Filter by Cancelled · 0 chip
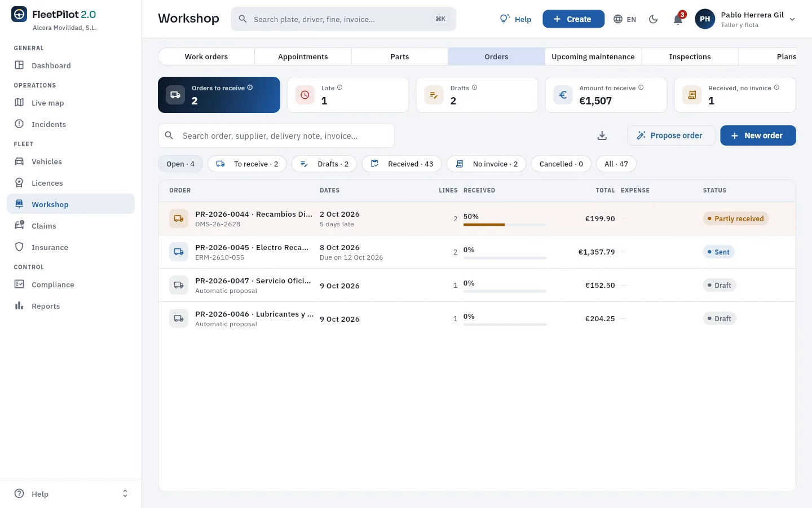The image size is (812, 508). (x=561, y=164)
